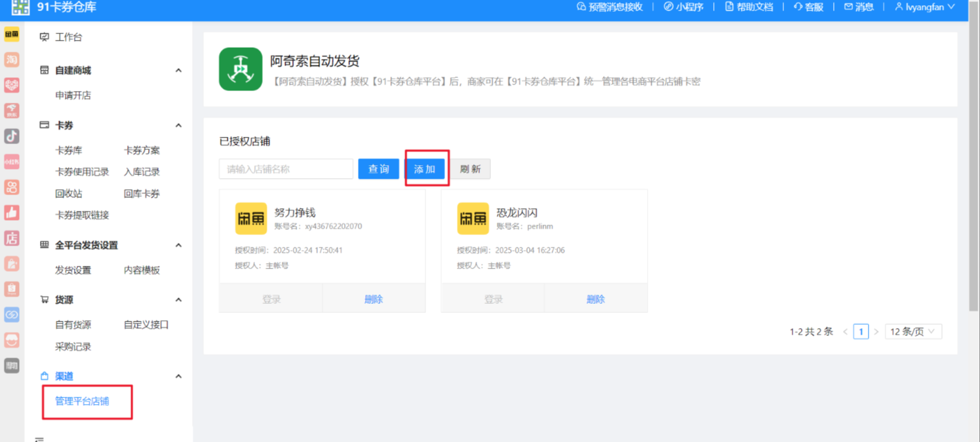Open the chain-link platform icon in sidebar

click(12, 315)
